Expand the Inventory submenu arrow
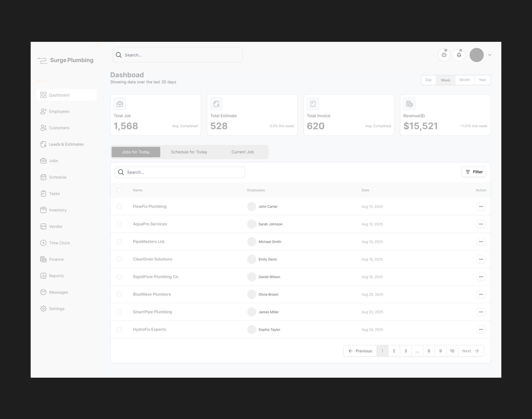This screenshot has height=419, width=532. point(91,210)
